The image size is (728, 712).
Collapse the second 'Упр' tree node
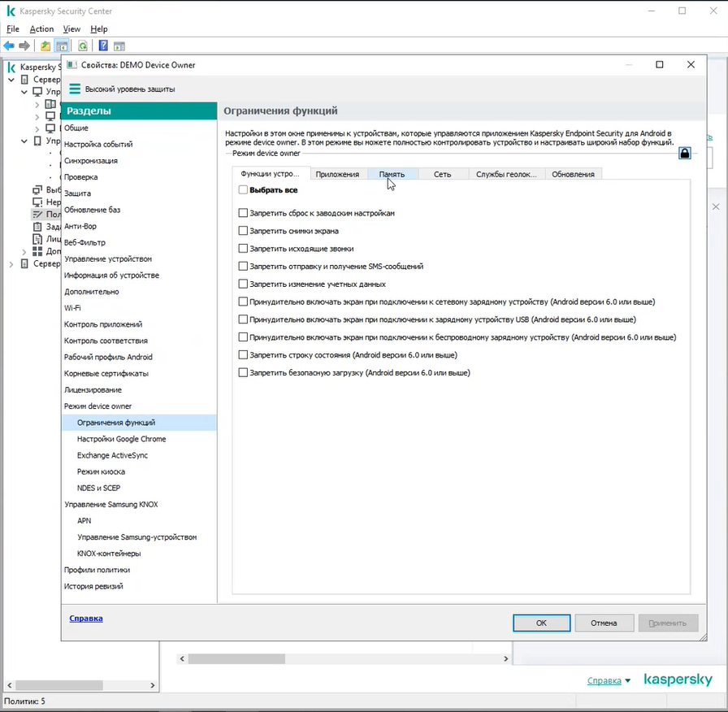pyautogui.click(x=24, y=141)
